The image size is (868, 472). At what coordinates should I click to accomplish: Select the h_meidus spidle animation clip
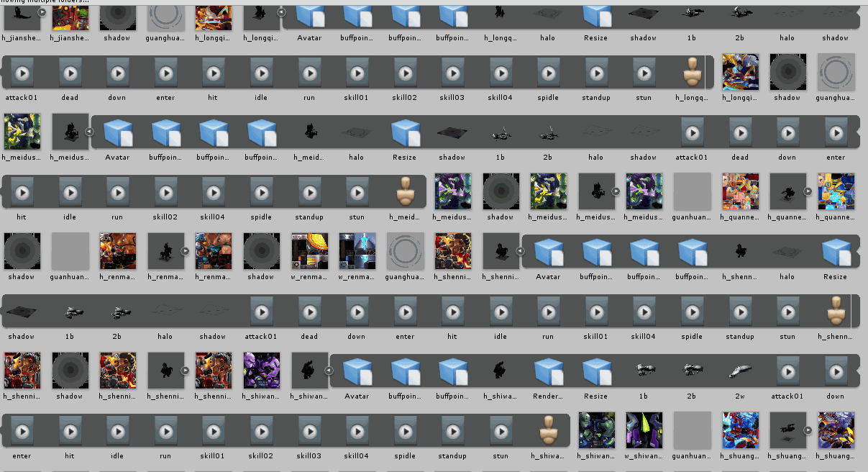point(261,192)
